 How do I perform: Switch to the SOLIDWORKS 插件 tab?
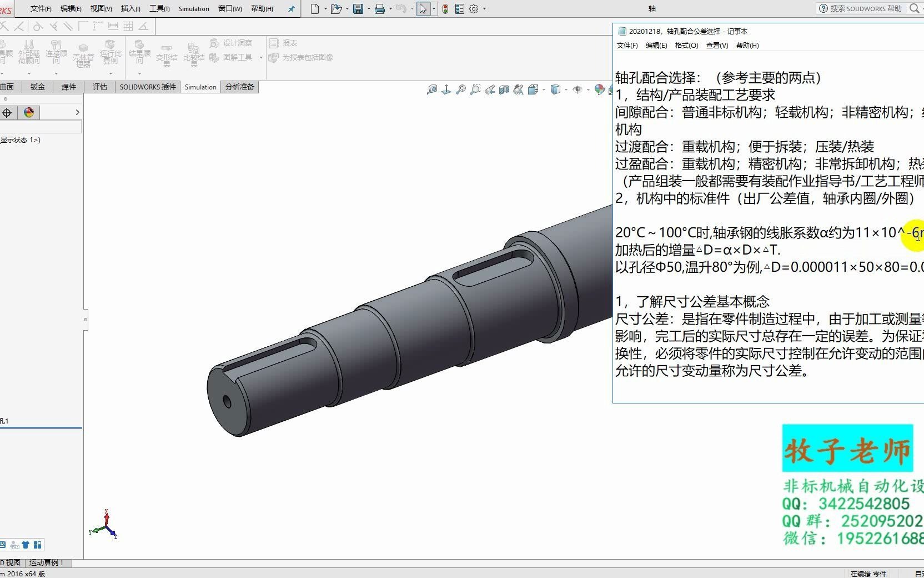148,87
